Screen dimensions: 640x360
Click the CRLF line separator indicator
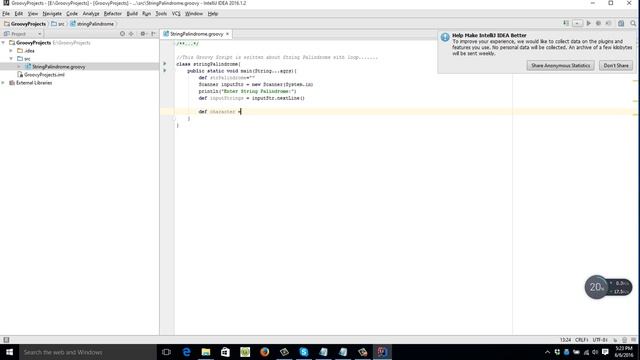pyautogui.click(x=581, y=340)
